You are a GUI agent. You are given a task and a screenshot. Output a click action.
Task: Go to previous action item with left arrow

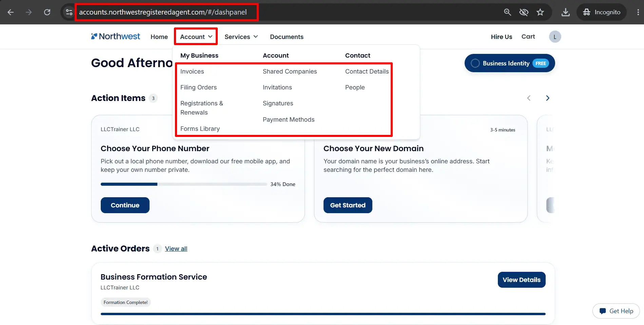(x=529, y=98)
